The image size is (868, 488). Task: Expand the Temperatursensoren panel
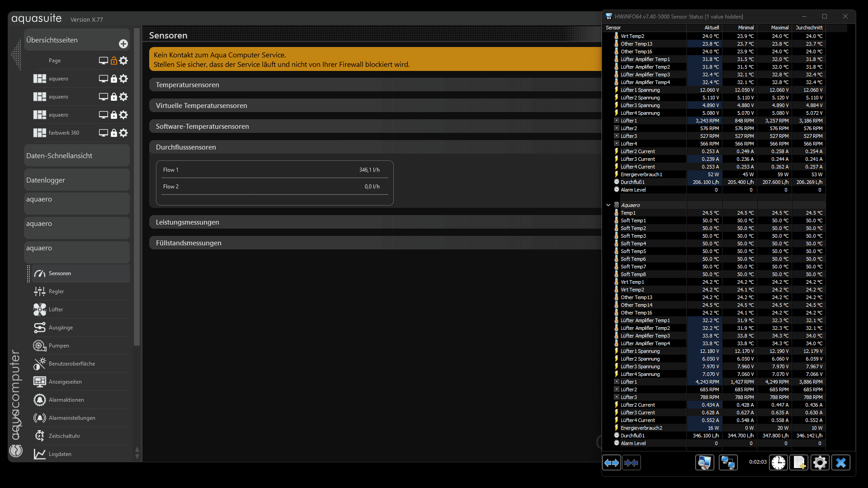coord(375,85)
